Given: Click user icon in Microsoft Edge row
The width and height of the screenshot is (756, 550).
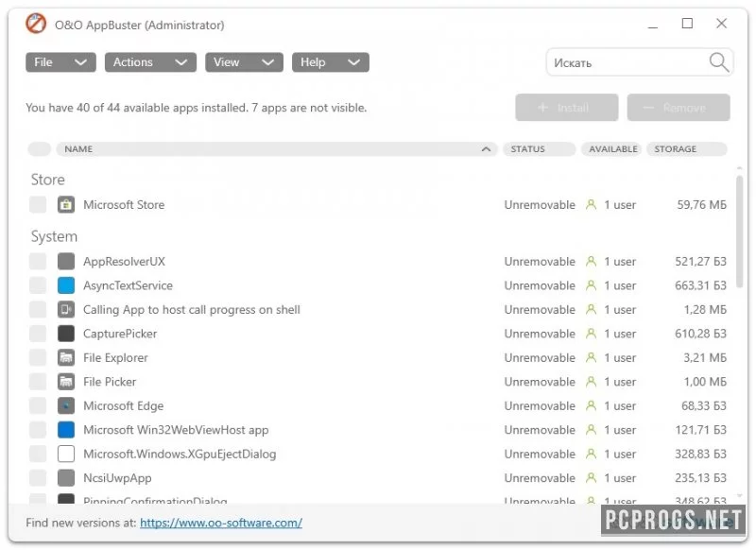Looking at the screenshot, I should pos(591,405).
